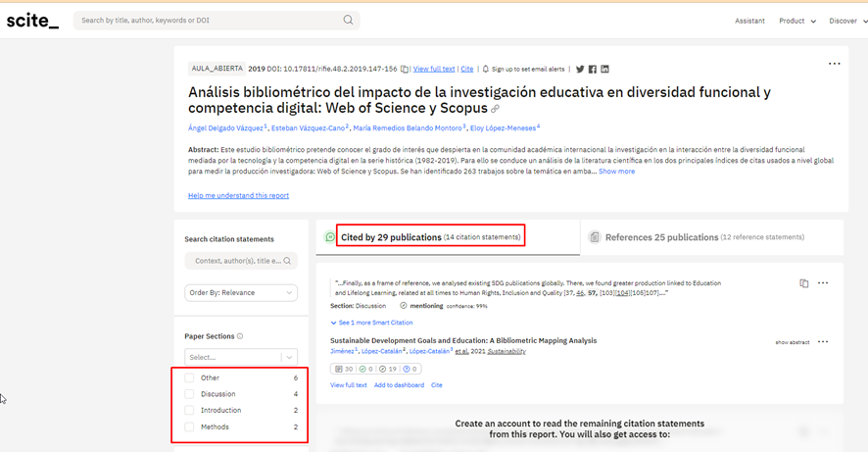Click the Cited by chat bubble icon
The height and width of the screenshot is (452, 868).
[x=330, y=237]
